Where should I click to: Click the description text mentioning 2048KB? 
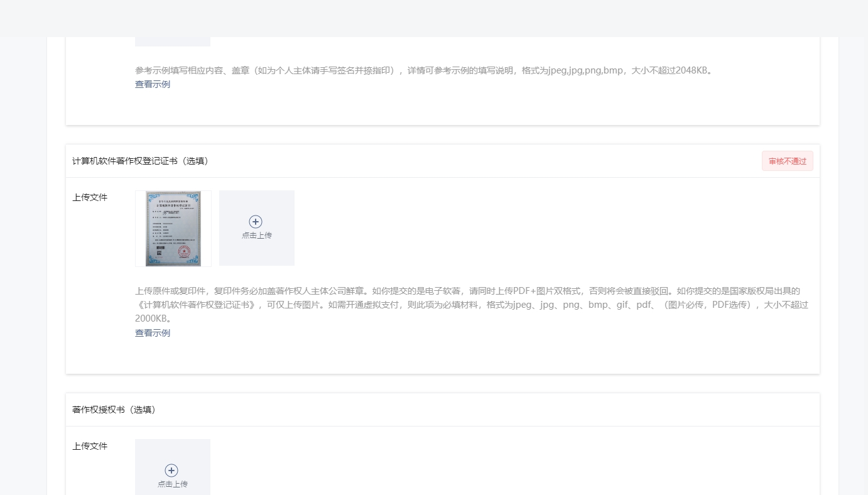(x=425, y=70)
